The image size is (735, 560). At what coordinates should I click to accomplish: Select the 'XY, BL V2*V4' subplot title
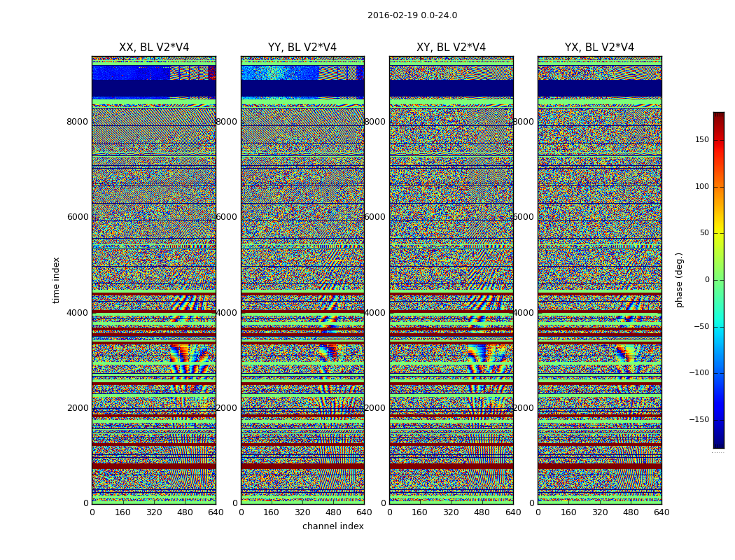tap(451, 48)
